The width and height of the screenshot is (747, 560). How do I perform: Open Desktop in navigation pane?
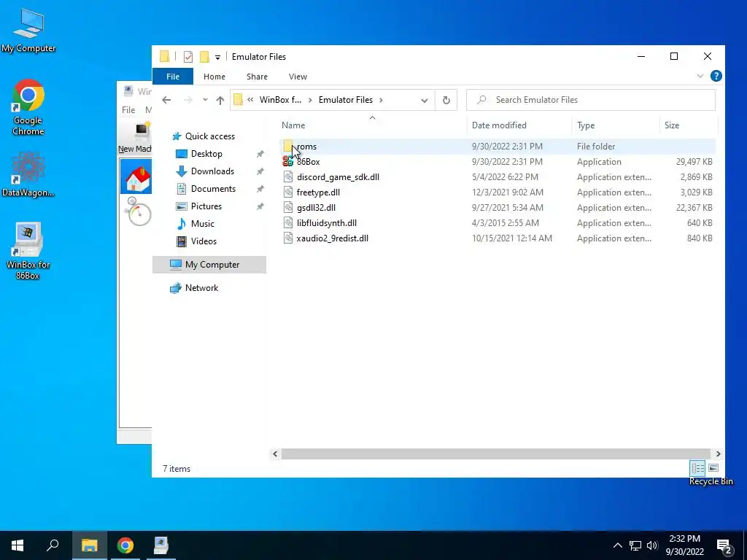point(206,154)
